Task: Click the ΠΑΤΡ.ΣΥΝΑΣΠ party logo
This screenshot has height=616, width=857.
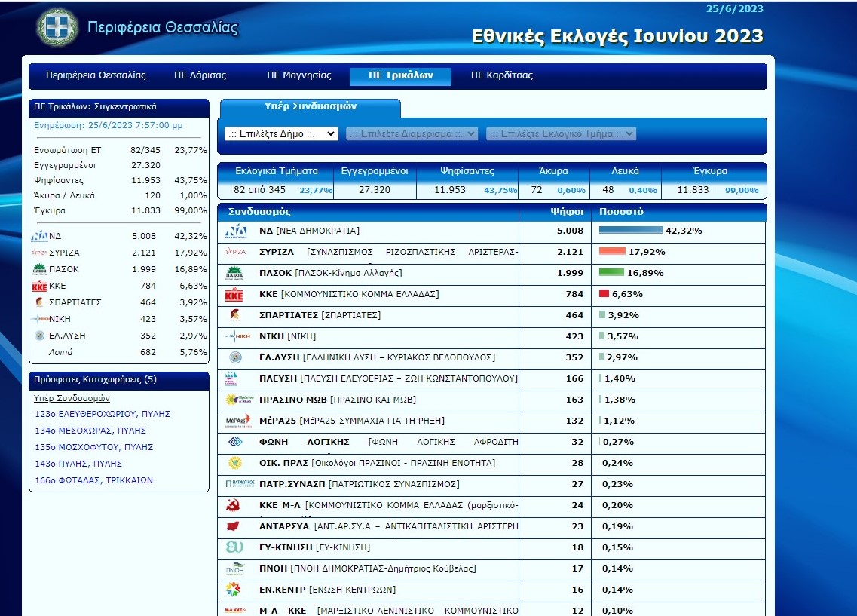Action: click(x=240, y=484)
